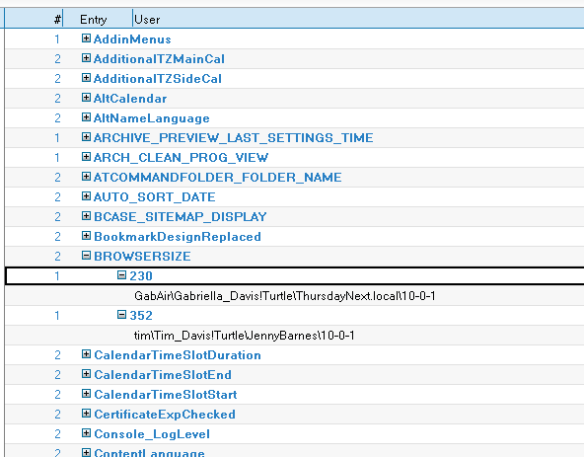Select Console_LogLevel text
Screen dimensions: 584x457
152,434
